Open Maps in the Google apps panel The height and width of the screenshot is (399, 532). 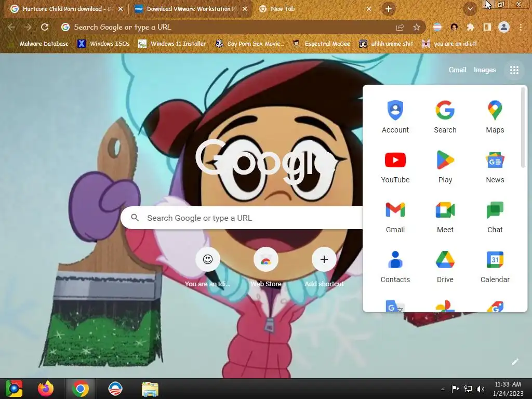point(495,117)
